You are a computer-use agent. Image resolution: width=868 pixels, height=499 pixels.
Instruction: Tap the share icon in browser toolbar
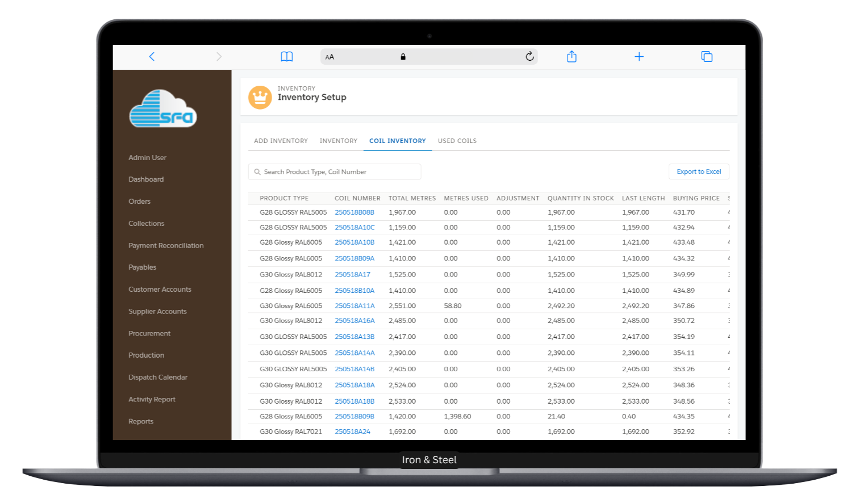tap(571, 56)
